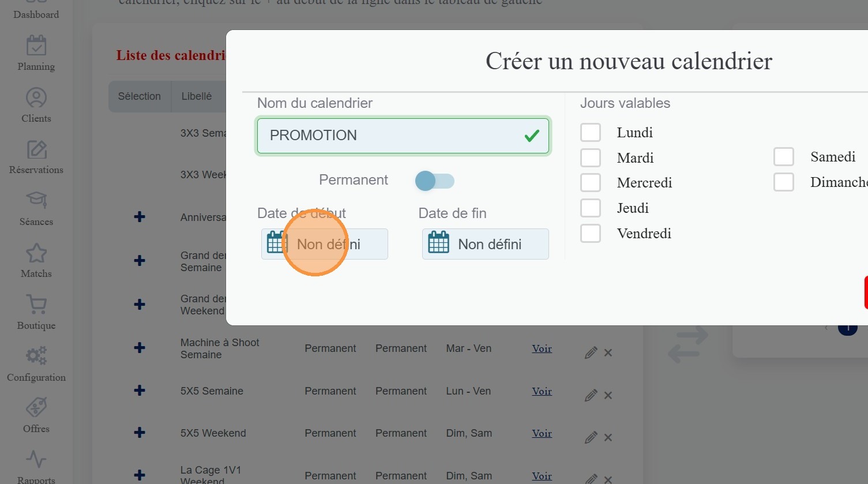Toggle the Permanent switch
Screen dimensions: 868x484
pos(435,181)
